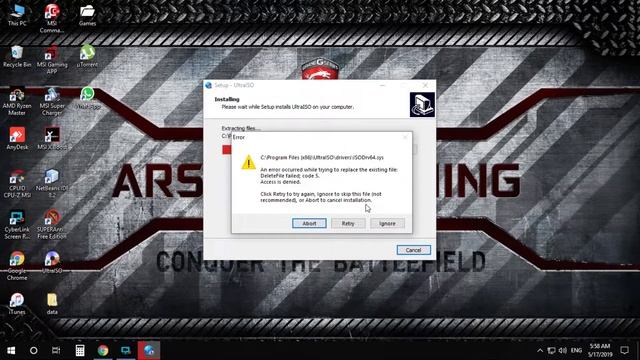
Task: Minimize the Setup - UltraISO window
Action: [382, 85]
